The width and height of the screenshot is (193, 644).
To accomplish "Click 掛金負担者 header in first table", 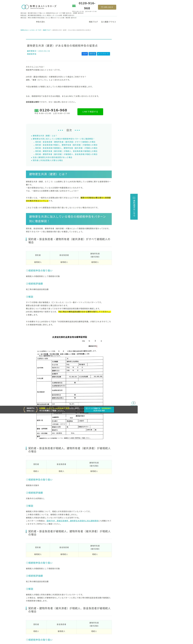I will click(x=64, y=255).
